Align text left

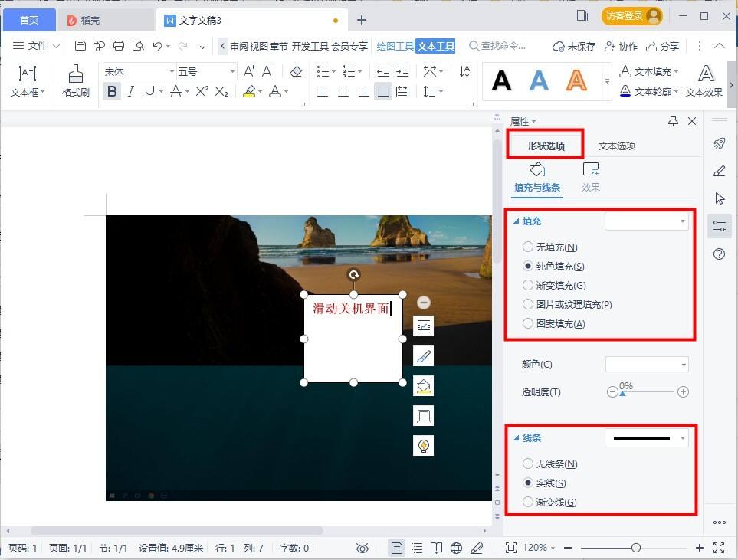point(323,91)
